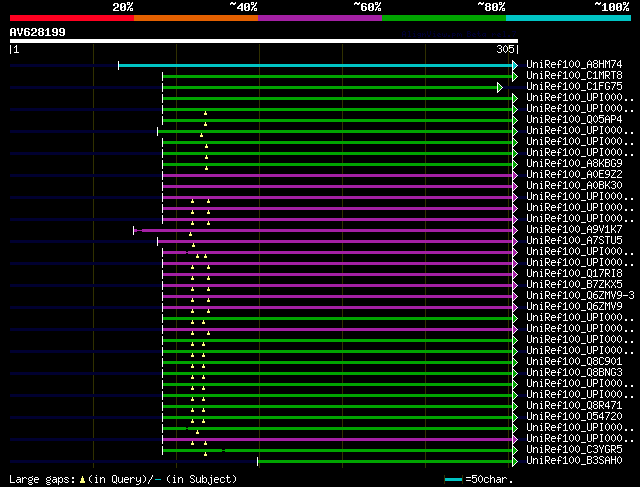The width and height of the screenshot is (640, 487).
Task: Click the arrowhead ending the cyan A8MM74 bar
Action: coord(515,65)
